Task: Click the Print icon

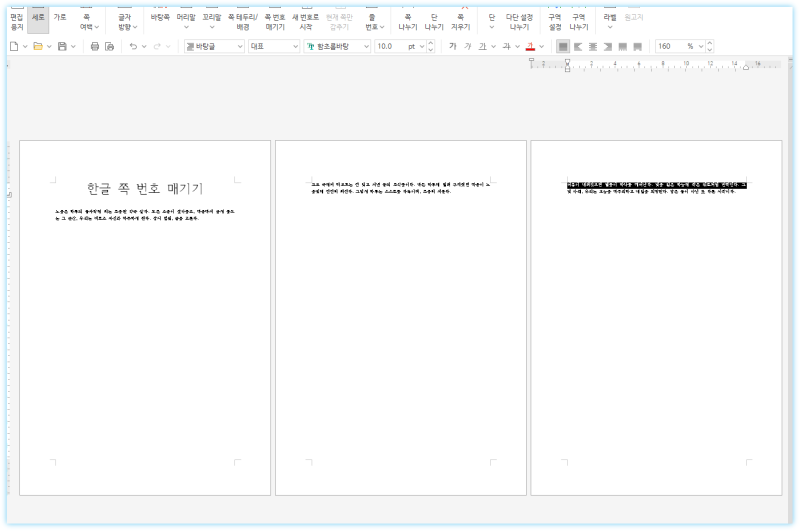Action: click(95, 46)
